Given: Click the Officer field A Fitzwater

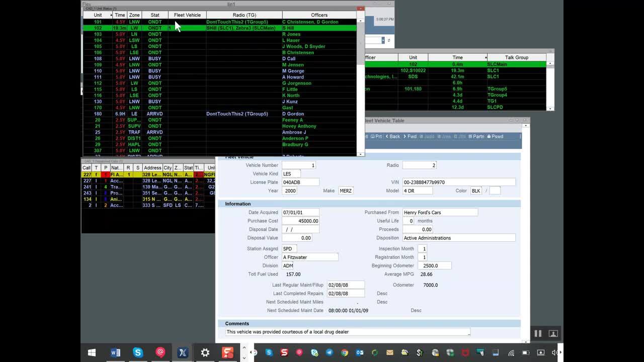Looking at the screenshot, I should 309,257.
